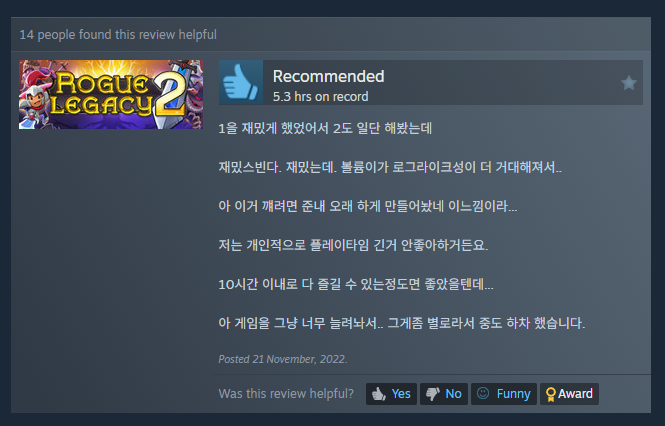The image size is (665, 426).
Task: Click the review line starting with 저는
Action: coord(353,245)
